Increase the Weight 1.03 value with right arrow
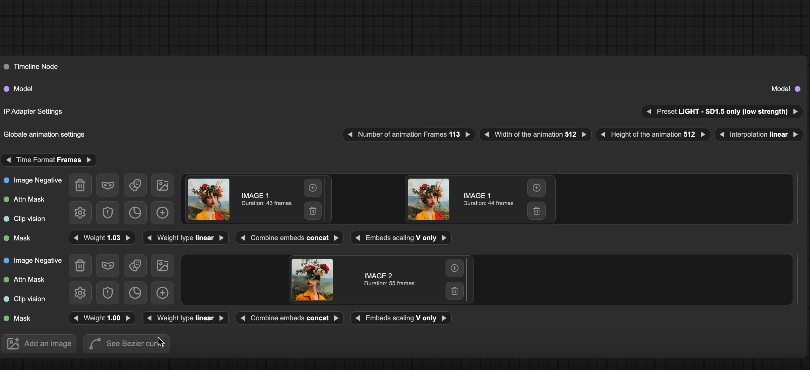 128,238
